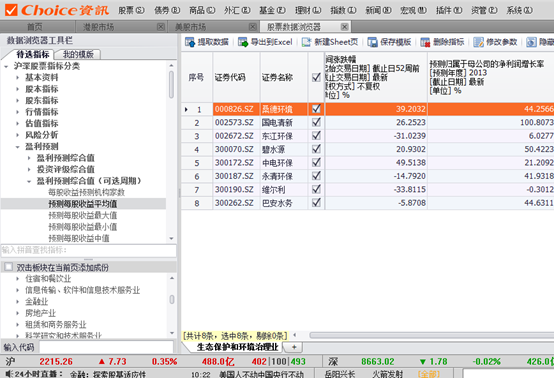Uncheck the 中电环保 row checkbox
Image resolution: width=554 pixels, height=378 pixels.
(317, 163)
